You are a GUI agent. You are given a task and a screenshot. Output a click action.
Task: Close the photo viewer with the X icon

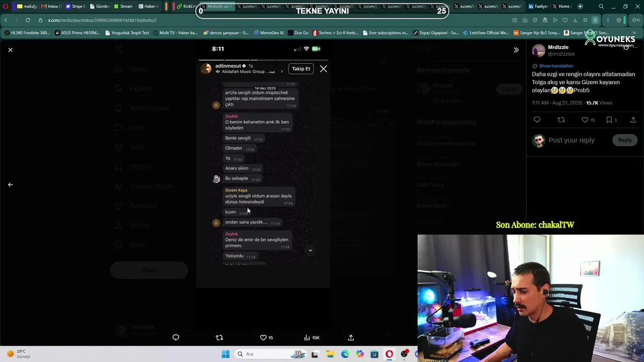coord(10,50)
